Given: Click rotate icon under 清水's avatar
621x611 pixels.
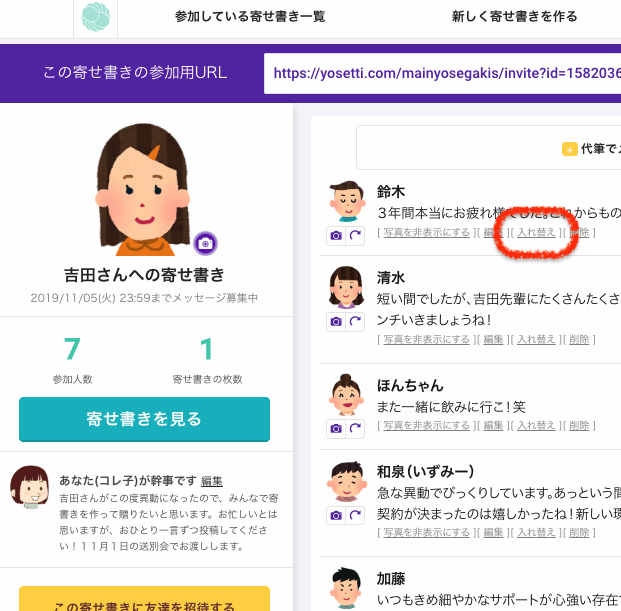Looking at the screenshot, I should [x=355, y=322].
